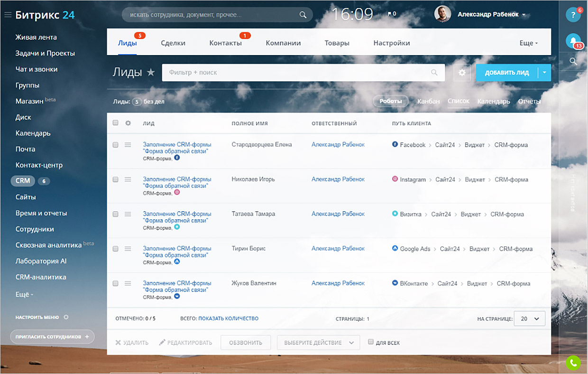This screenshot has width=588, height=374.
Task: Open row menu for Стародворцева Елена
Action: click(128, 145)
